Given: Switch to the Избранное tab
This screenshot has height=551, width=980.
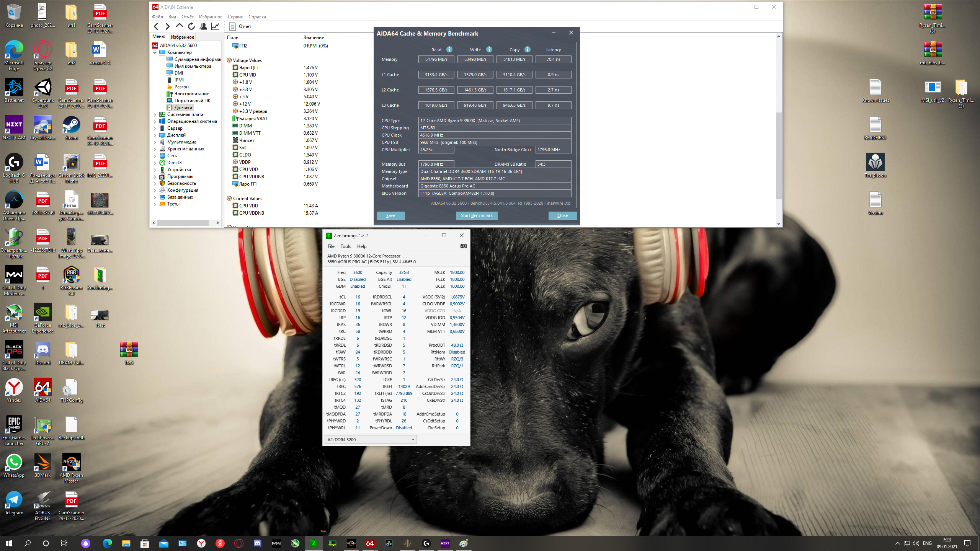Looking at the screenshot, I should [x=182, y=37].
